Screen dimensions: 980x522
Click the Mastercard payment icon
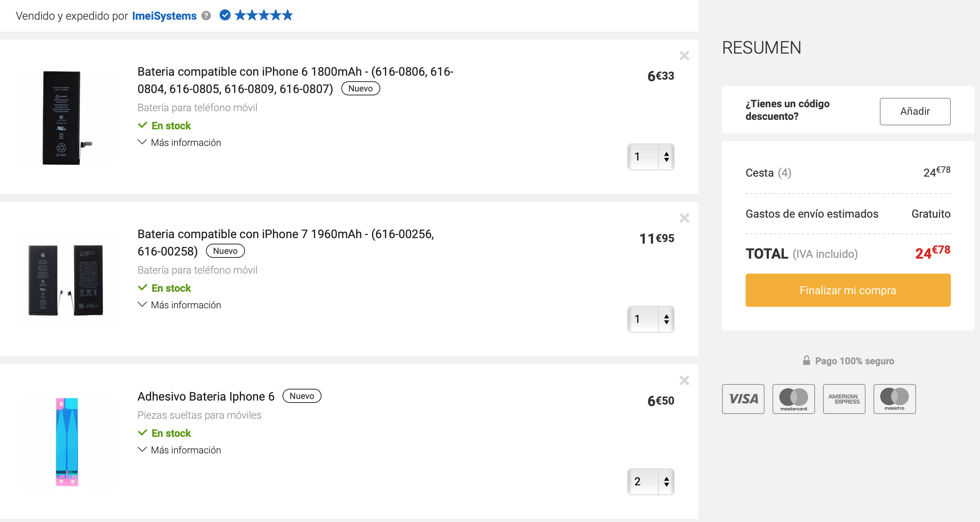click(x=793, y=399)
